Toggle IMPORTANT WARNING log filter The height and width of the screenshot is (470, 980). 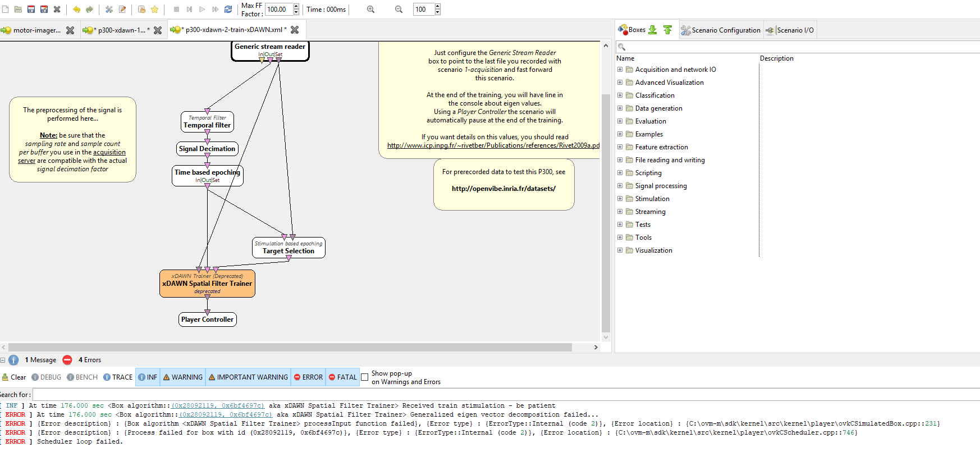click(248, 377)
